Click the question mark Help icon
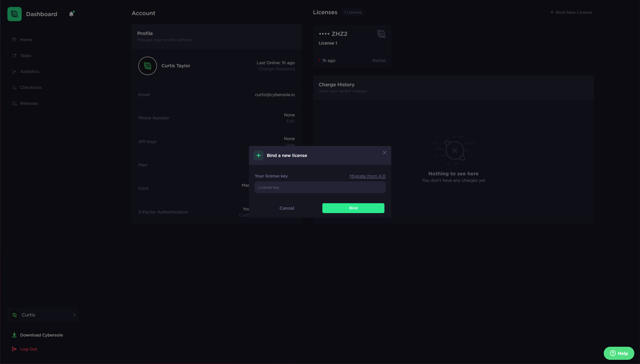Screen dimensions: 640x364 pyautogui.click(x=613, y=353)
